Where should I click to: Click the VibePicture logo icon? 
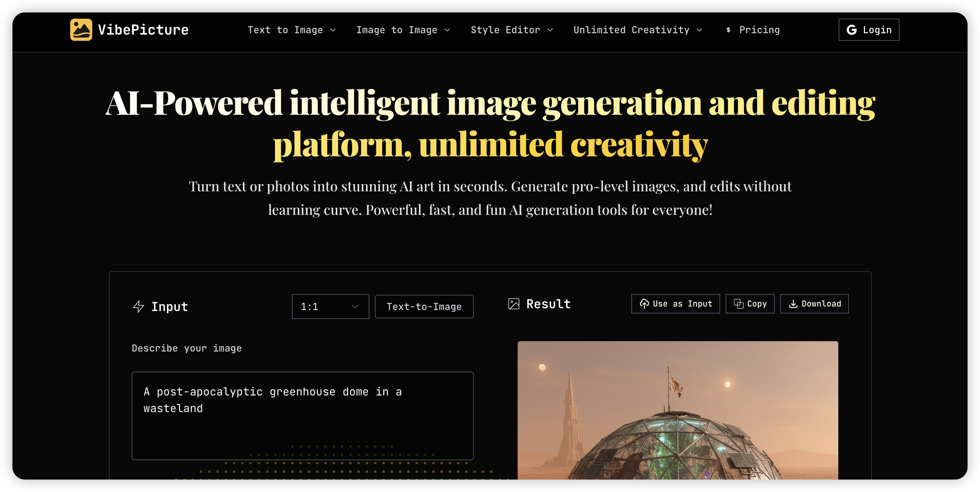point(81,29)
